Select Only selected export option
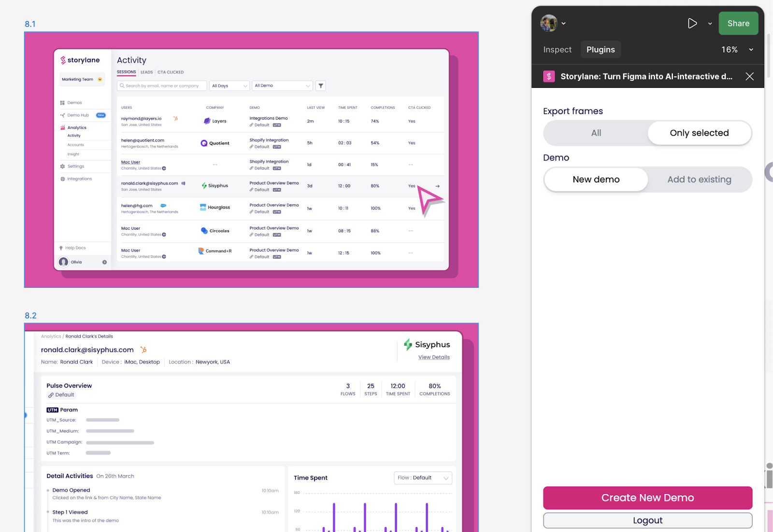773x532 pixels. coord(699,133)
